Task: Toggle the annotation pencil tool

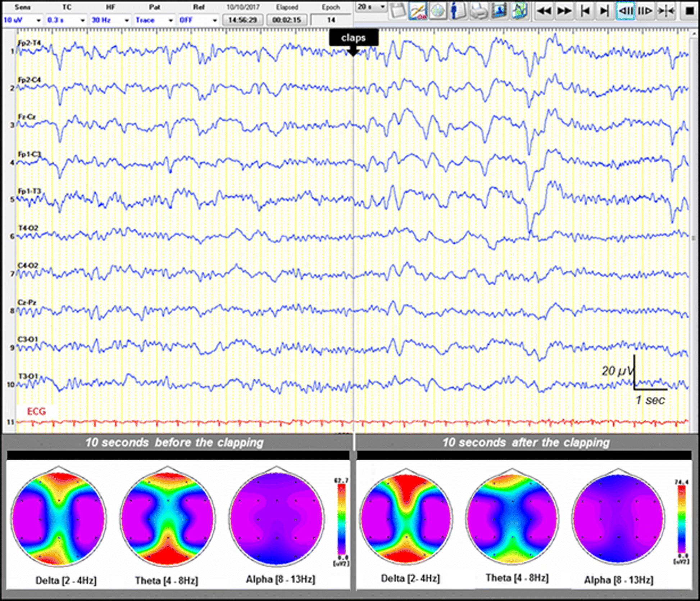Action: coord(418,11)
